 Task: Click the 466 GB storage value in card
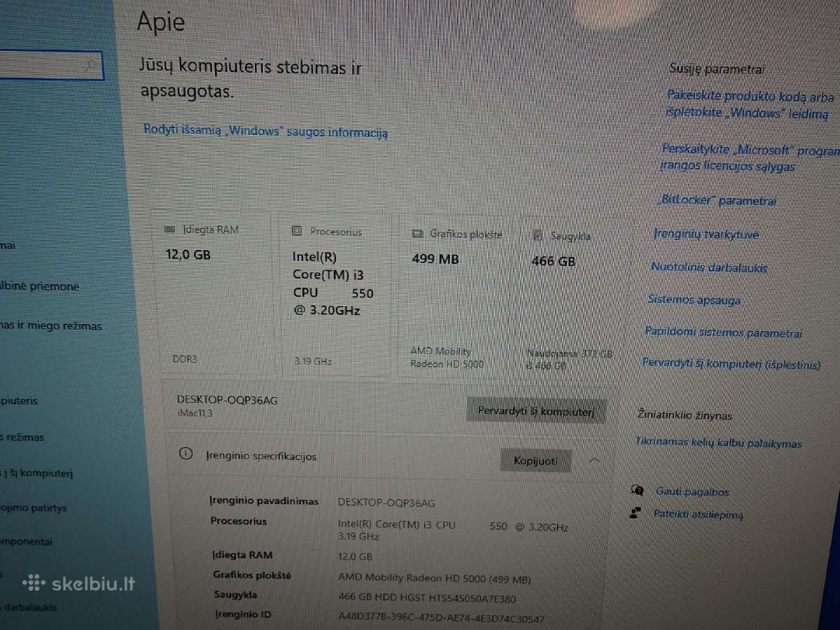click(553, 261)
